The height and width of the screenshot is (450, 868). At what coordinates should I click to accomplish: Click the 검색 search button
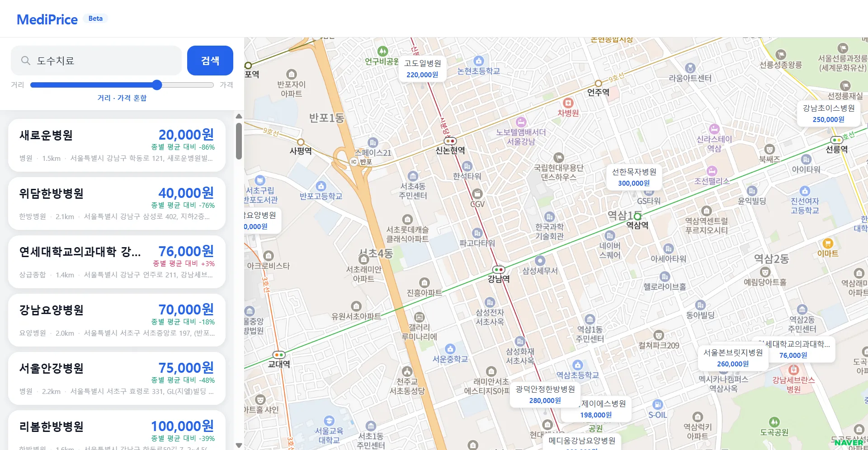tap(210, 61)
